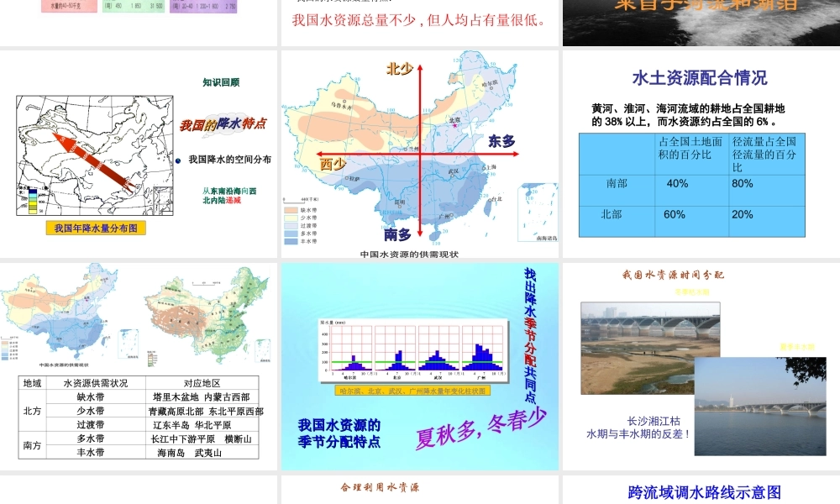The image size is (840, 504).
Task: Click the 夏秋多,冬春少 slogan text
Action: (x=481, y=429)
